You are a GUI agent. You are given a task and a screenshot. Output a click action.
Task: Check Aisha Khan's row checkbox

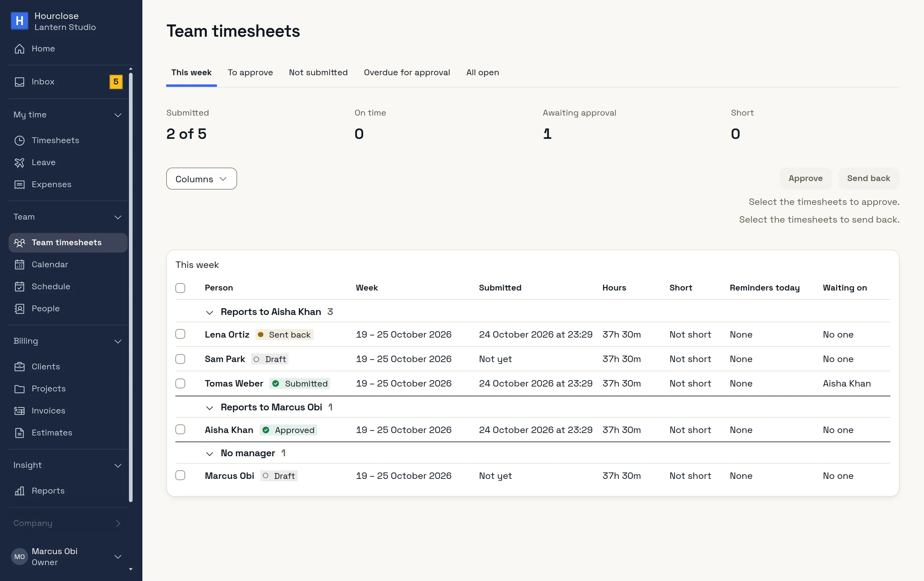(180, 429)
